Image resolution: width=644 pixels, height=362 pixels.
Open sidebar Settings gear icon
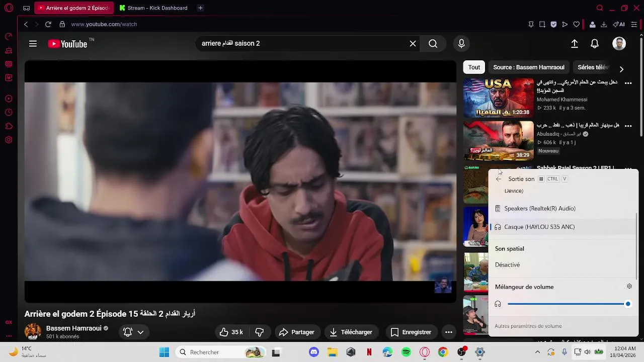click(x=9, y=140)
